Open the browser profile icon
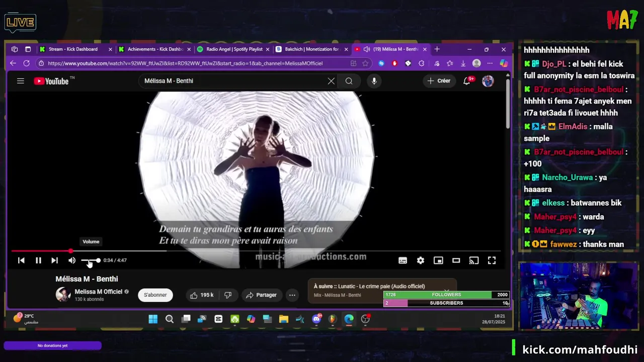Viewport: 644px width, 362px height. (476, 63)
